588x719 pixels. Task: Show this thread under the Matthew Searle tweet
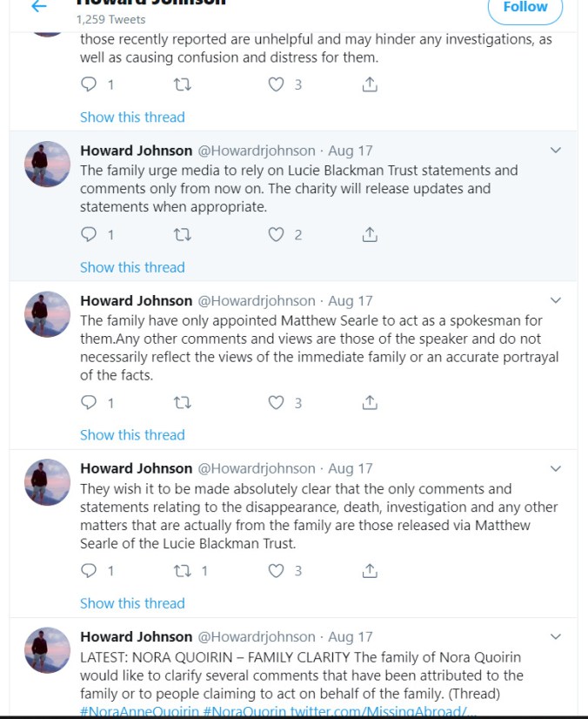coord(132,434)
